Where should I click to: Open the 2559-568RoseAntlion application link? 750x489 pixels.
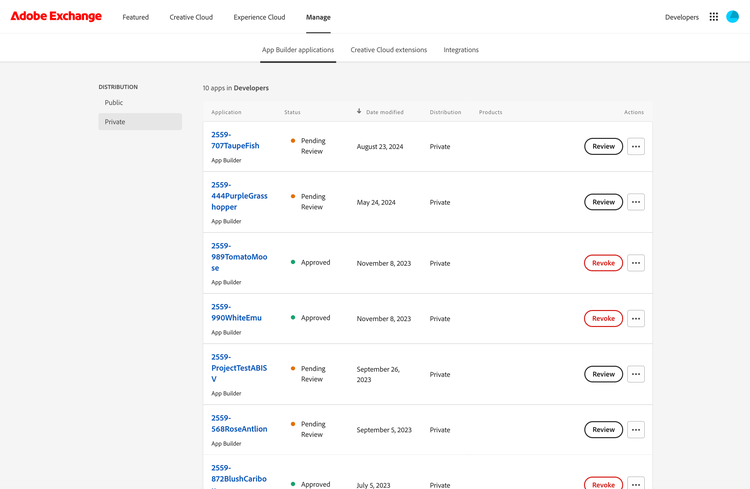(x=239, y=424)
